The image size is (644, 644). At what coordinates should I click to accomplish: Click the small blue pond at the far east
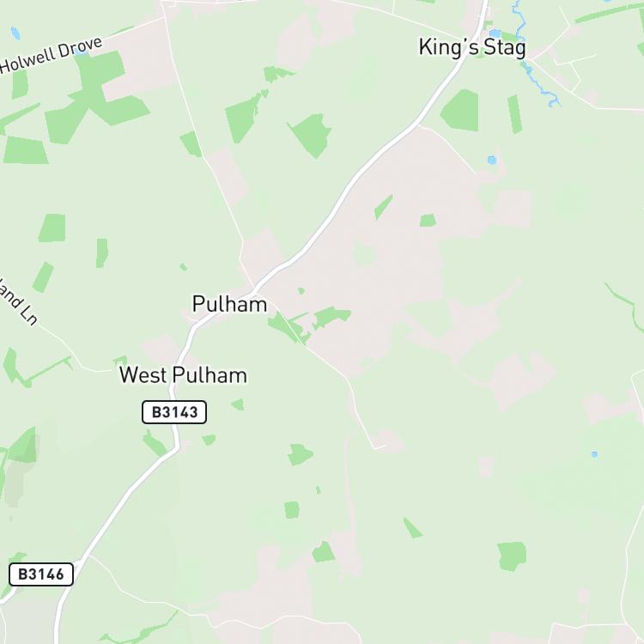click(594, 454)
